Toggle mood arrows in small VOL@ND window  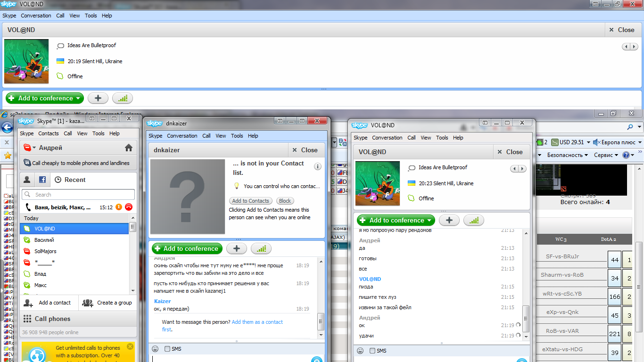click(x=518, y=169)
